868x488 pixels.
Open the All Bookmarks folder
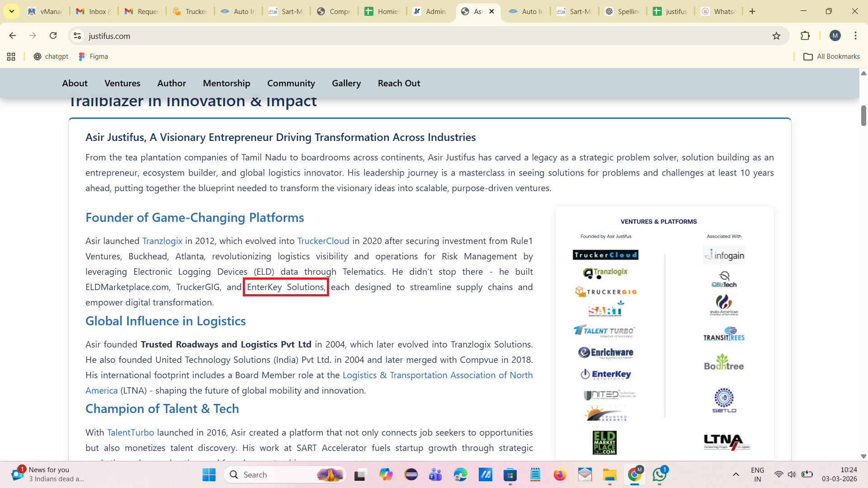tap(831, 56)
